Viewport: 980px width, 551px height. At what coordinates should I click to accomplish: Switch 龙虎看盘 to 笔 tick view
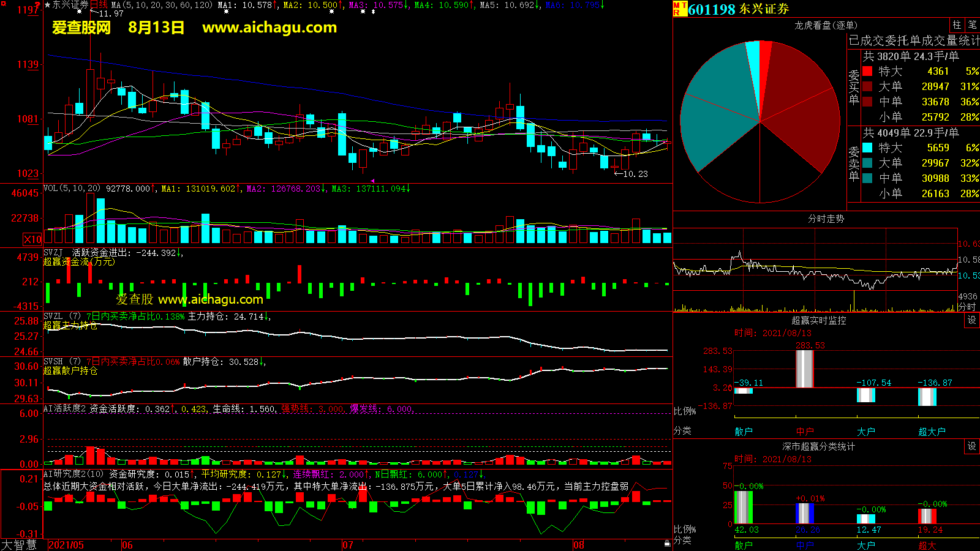(972, 25)
